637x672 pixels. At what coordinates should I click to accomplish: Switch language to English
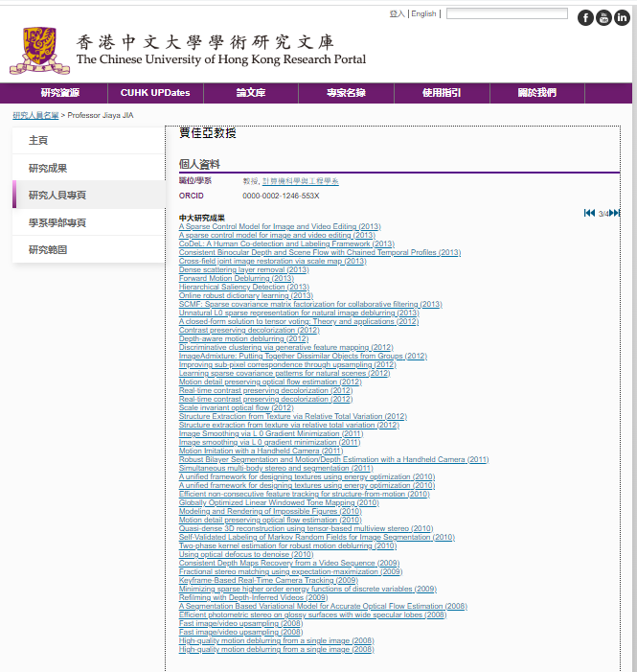tap(423, 13)
